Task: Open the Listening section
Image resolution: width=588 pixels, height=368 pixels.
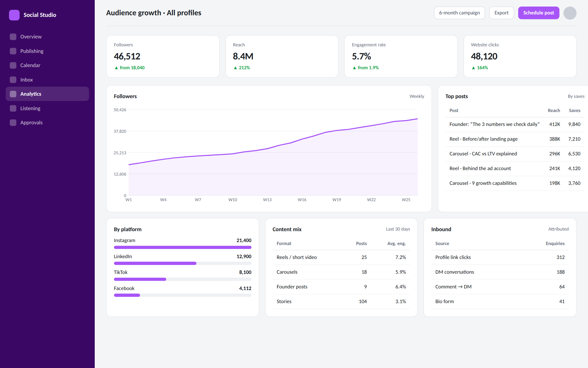Action: point(47,108)
